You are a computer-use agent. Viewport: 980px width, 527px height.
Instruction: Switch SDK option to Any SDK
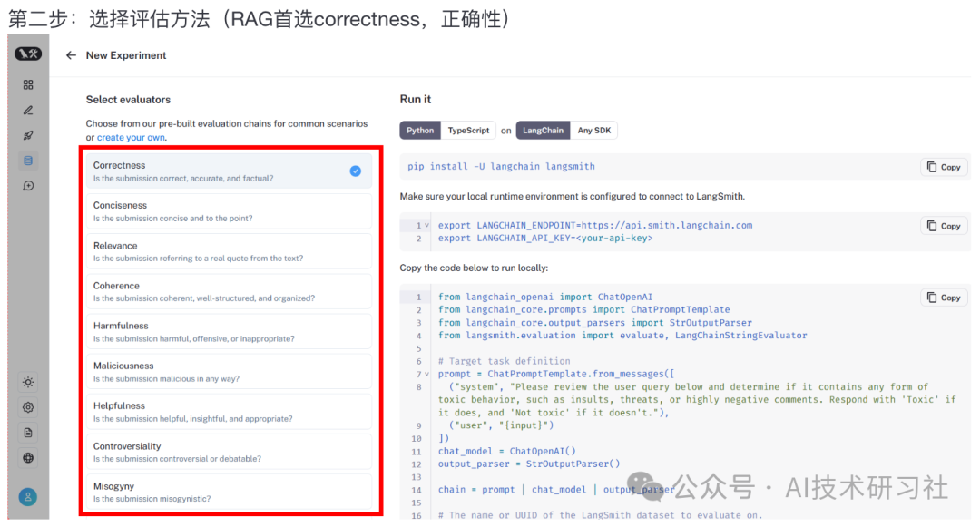(593, 130)
